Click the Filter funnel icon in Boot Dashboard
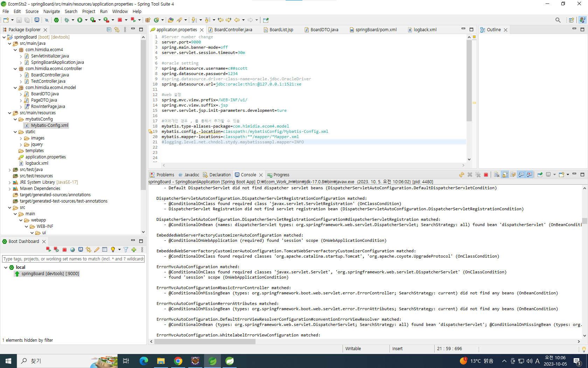Image resolution: width=588 pixels, height=368 pixels. pyautogui.click(x=126, y=250)
